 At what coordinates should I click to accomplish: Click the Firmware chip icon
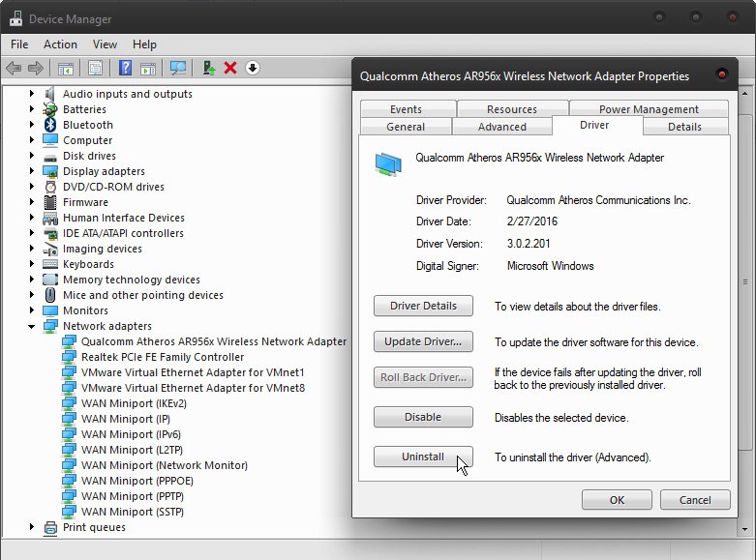(x=50, y=202)
